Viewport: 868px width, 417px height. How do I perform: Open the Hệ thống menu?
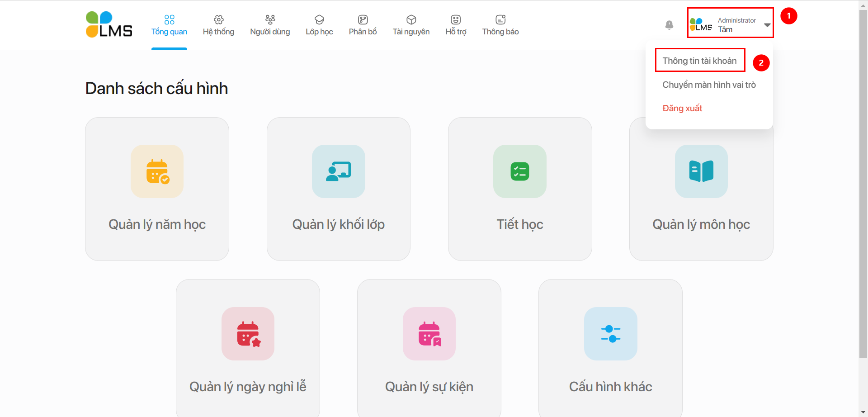tap(218, 25)
